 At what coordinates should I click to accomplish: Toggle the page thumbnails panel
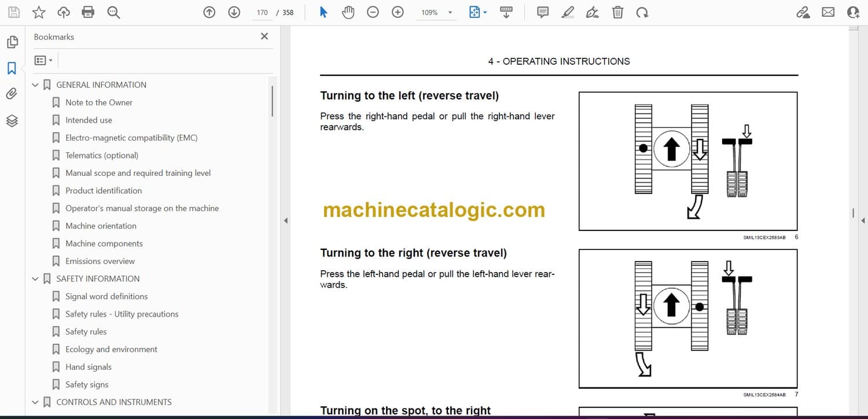(12, 42)
